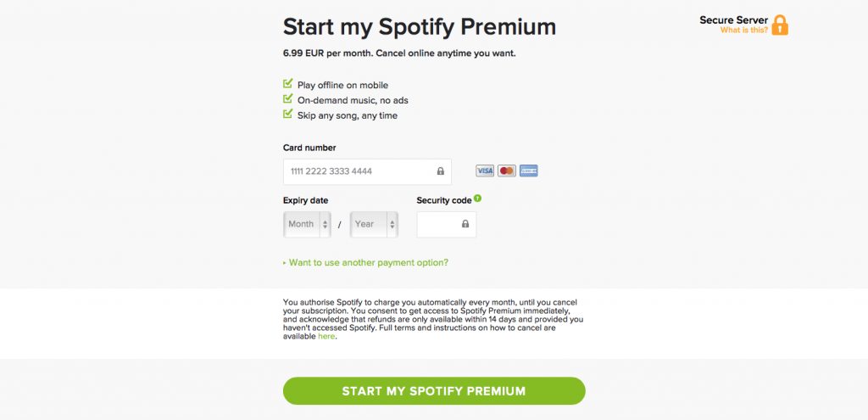Expand Want to use another payment option
This screenshot has width=868, height=420.
point(368,262)
